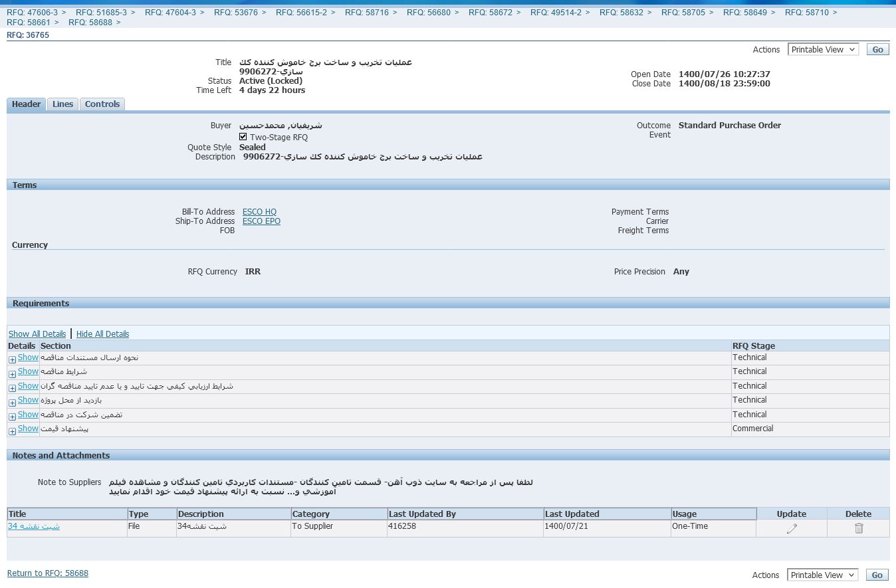Screen dimensions: 896x588
Task: Open breadcrumb RFQ: 58710
Action: pos(807,13)
